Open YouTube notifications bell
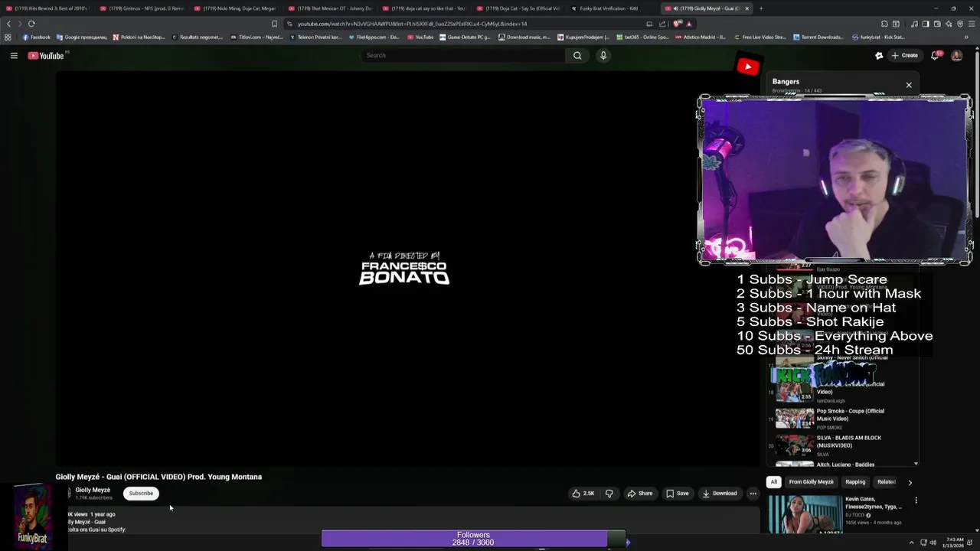This screenshot has width=980, height=551. tap(936, 55)
